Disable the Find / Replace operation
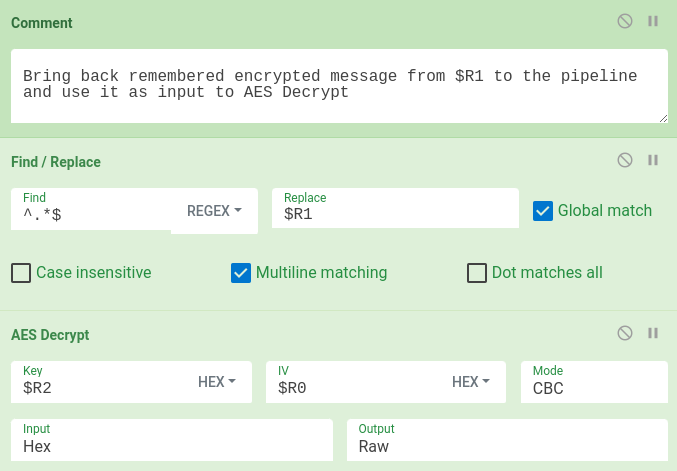The image size is (677, 471). click(x=624, y=160)
